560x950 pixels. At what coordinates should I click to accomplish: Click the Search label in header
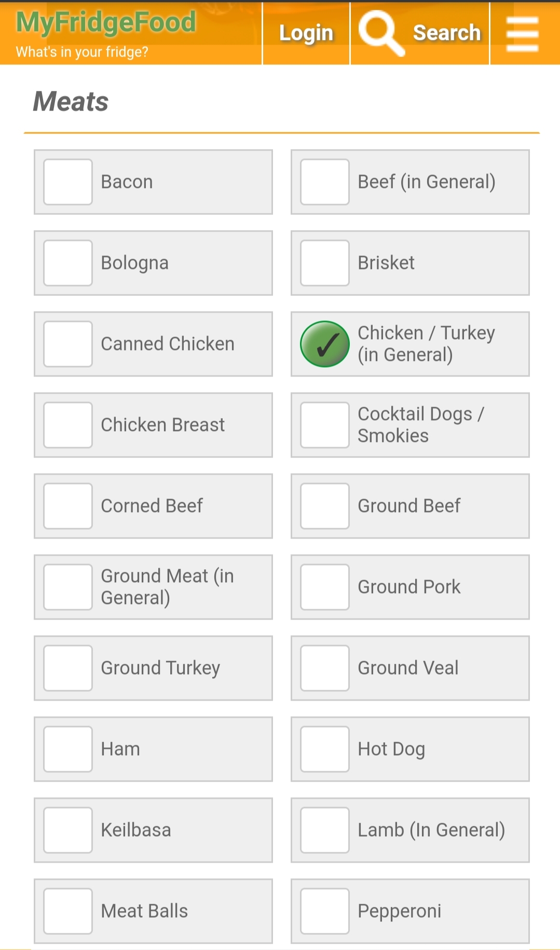point(447,33)
